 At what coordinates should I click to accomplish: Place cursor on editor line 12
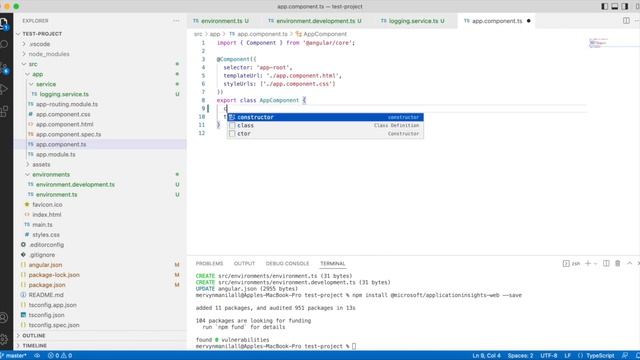click(x=402, y=133)
